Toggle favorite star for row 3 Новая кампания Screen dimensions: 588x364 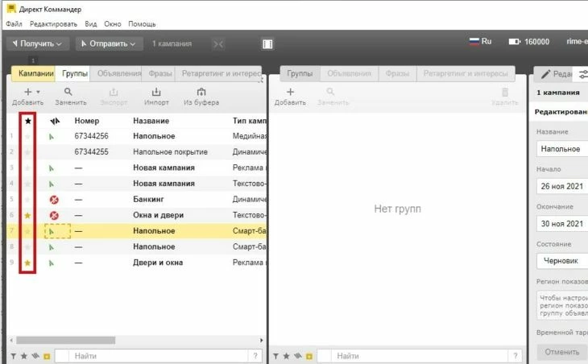27,168
